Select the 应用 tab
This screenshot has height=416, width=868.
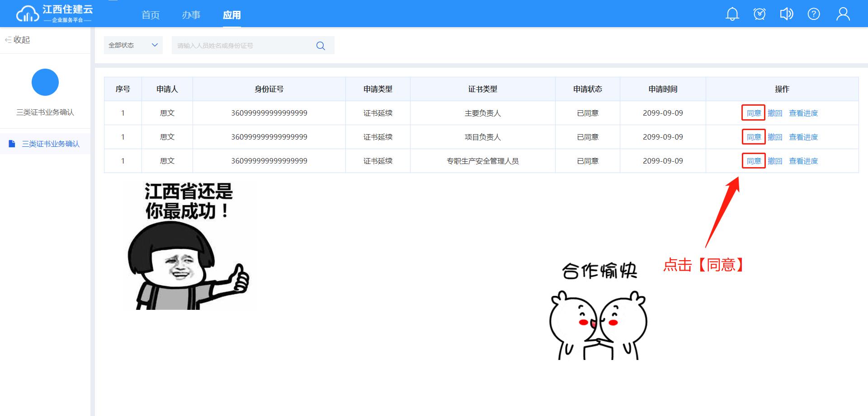tap(231, 15)
